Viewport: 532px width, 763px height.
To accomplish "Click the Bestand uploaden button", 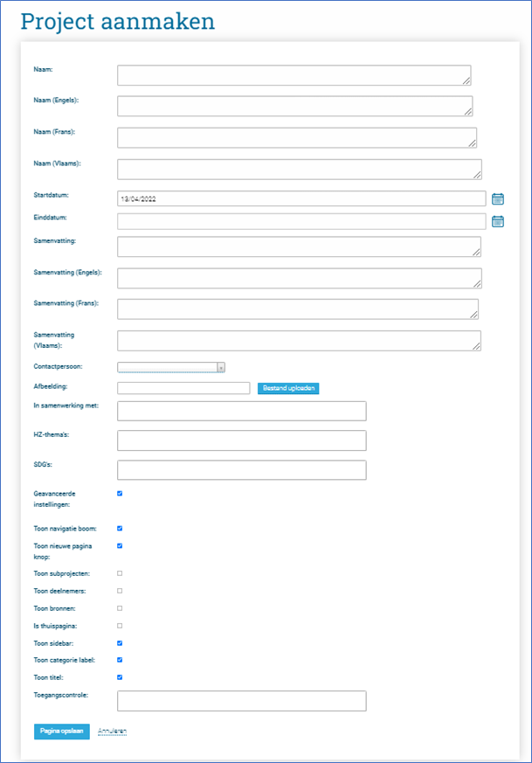I will point(288,388).
